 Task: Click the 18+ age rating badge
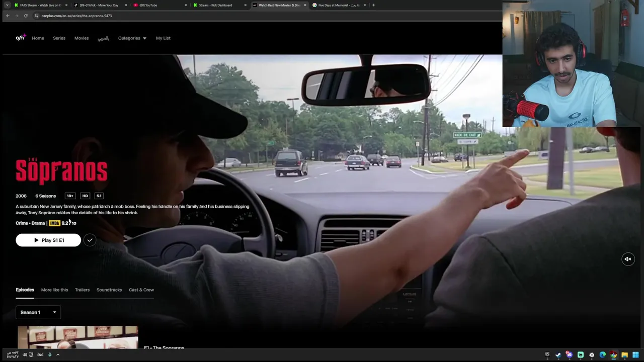[x=70, y=196]
